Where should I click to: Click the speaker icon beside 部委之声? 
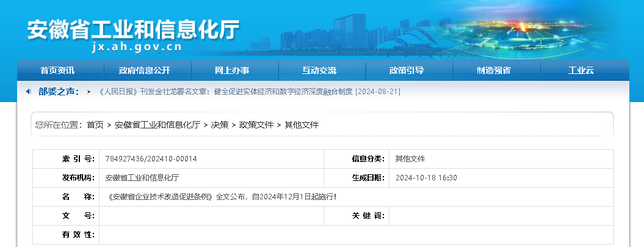click(29, 91)
